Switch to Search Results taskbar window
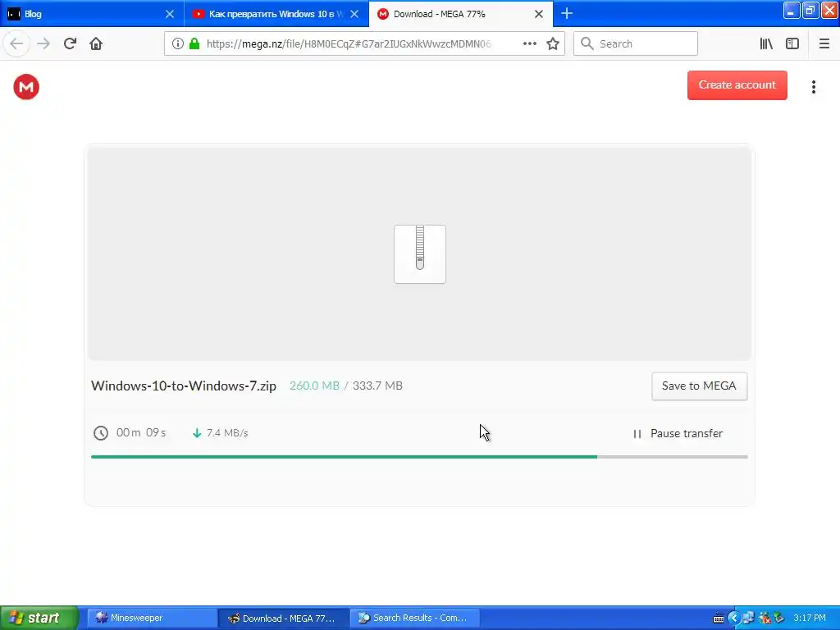Screen dimensions: 840x630 click(x=415, y=619)
